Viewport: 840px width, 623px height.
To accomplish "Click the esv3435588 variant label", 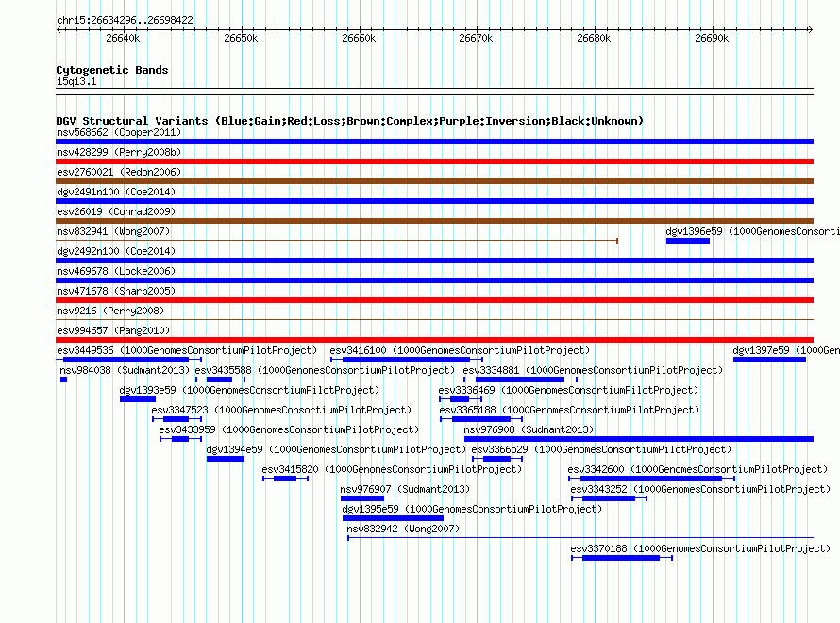I will tap(325, 370).
